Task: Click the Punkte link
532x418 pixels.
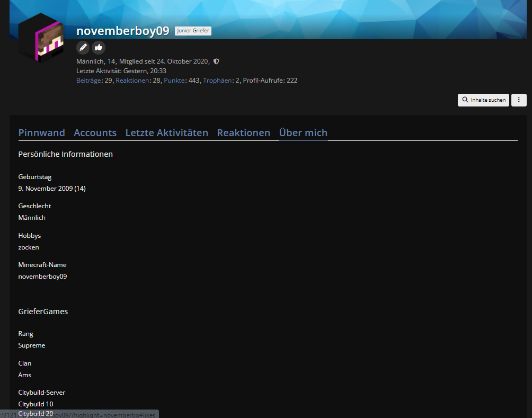Action: (174, 81)
